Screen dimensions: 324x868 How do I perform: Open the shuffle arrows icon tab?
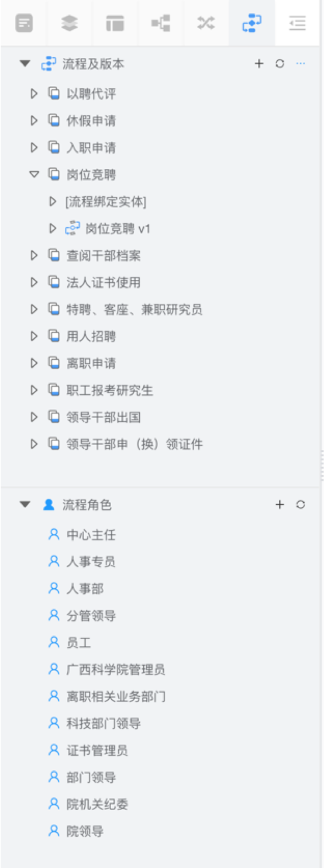click(206, 23)
